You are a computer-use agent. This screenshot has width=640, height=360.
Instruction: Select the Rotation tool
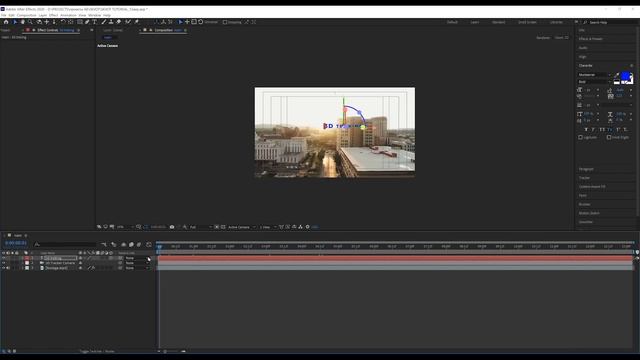click(x=63, y=22)
